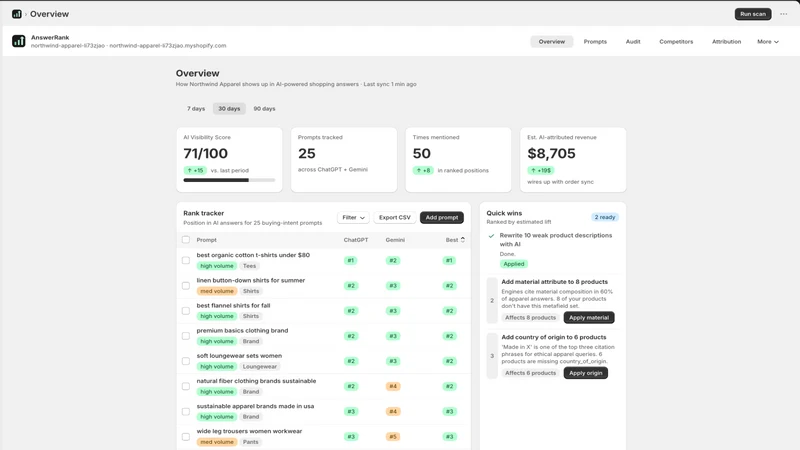
Task: Check the organic cotton t-shirts prompt row
Action: (x=186, y=260)
